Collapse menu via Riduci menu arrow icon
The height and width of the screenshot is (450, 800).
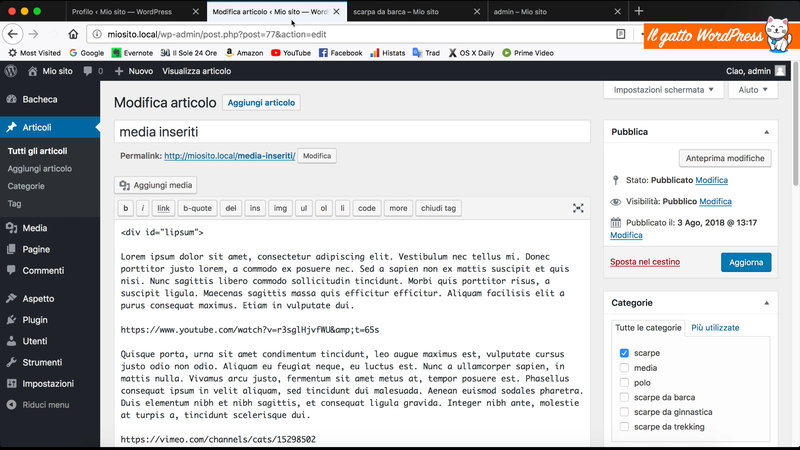point(11,405)
